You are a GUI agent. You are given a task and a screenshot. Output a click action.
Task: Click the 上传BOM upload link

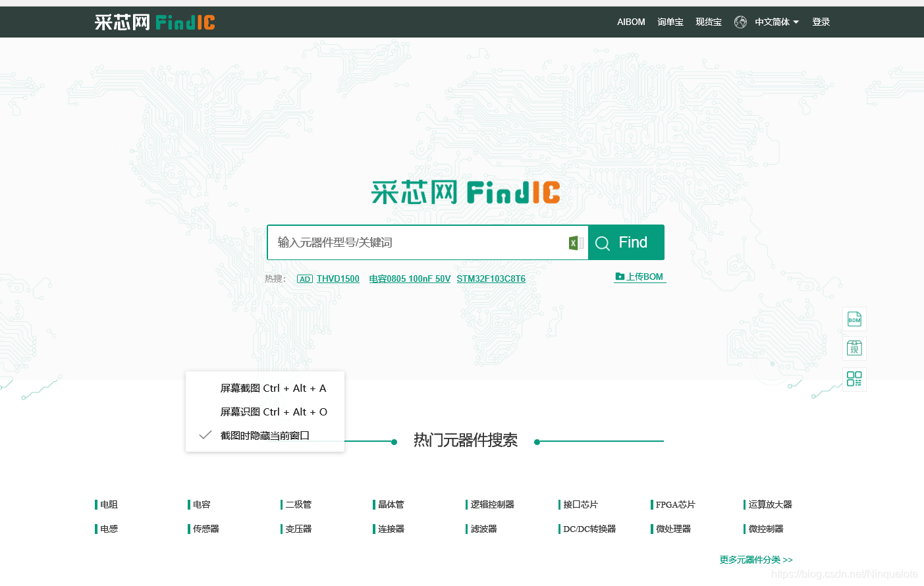coord(639,277)
